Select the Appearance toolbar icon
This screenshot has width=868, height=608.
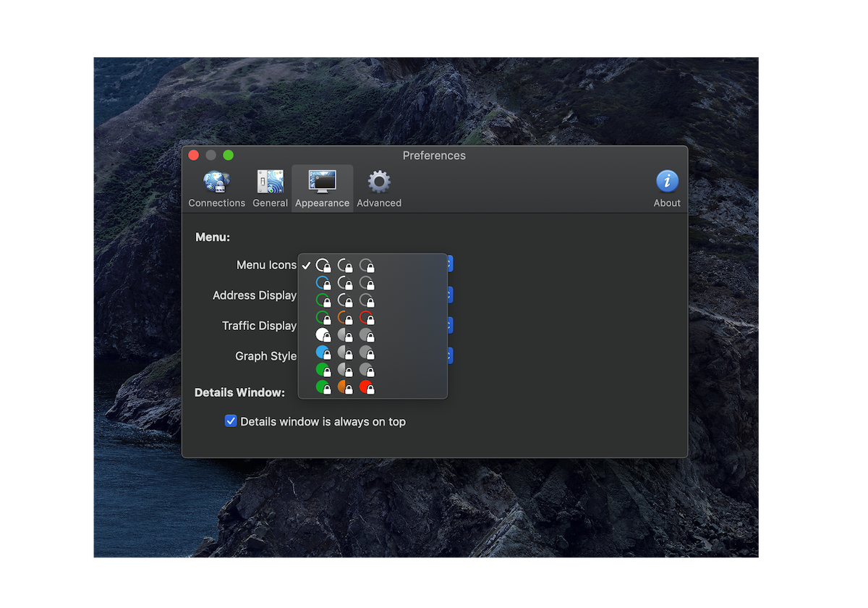tap(322, 190)
